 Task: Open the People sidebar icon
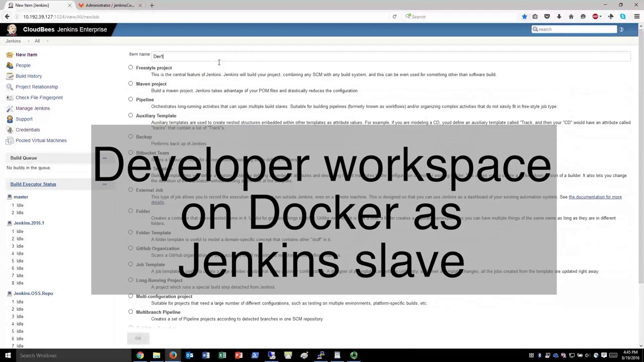click(10, 65)
